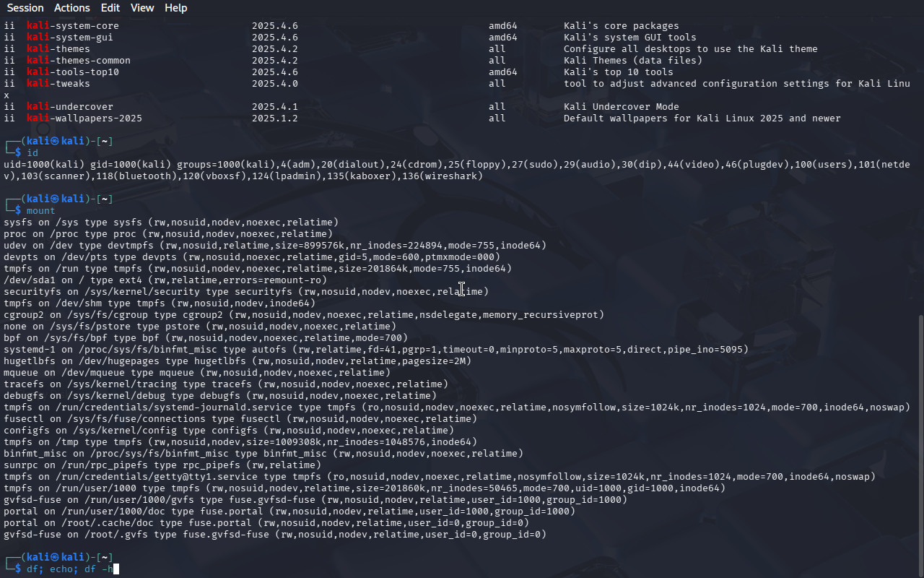Screen dimensions: 924x578
Task: Click the 'gvfsd-fuse on /root/.gvfs' line
Action: (x=274, y=535)
